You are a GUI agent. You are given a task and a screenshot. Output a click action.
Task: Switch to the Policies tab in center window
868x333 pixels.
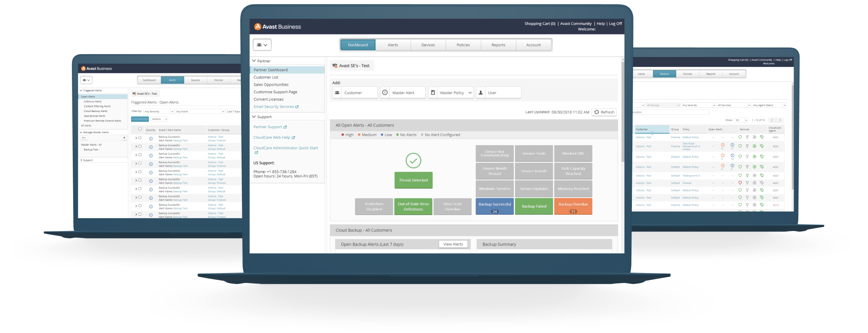coord(463,45)
